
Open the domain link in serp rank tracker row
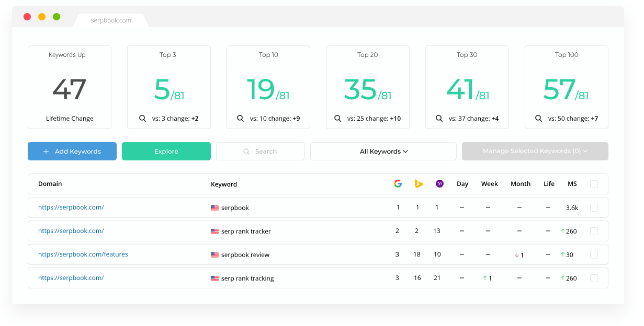pyautogui.click(x=71, y=231)
